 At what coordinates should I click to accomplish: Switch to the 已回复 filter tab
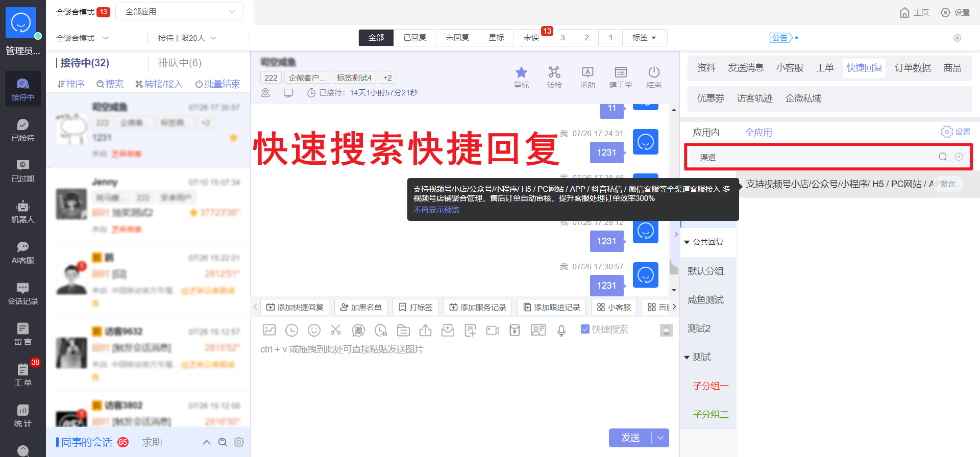point(415,38)
